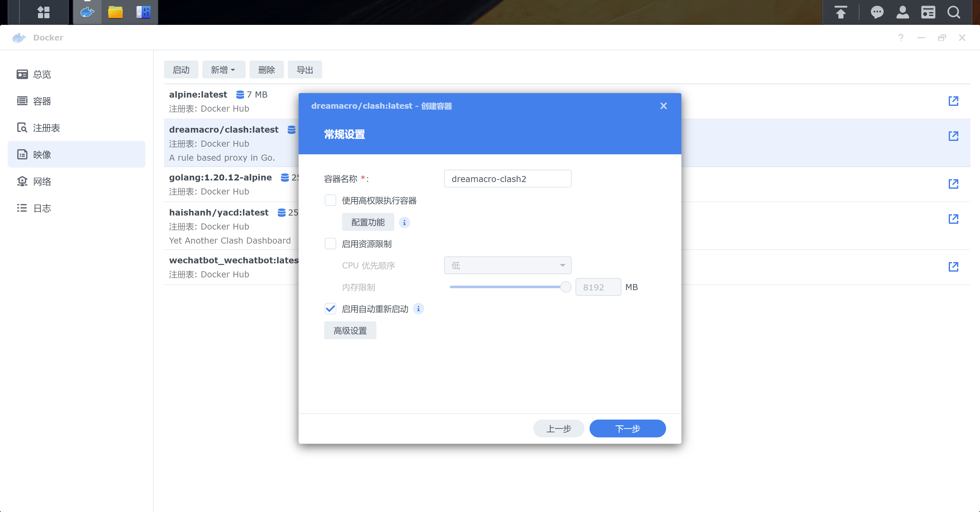Click the search magnifier icon

point(954,12)
